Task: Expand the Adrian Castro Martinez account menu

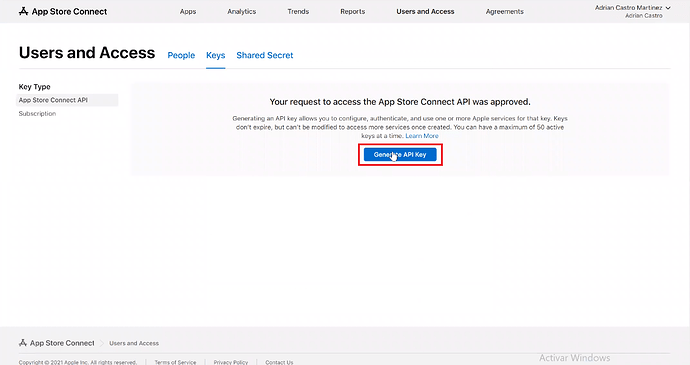Action: (633, 8)
